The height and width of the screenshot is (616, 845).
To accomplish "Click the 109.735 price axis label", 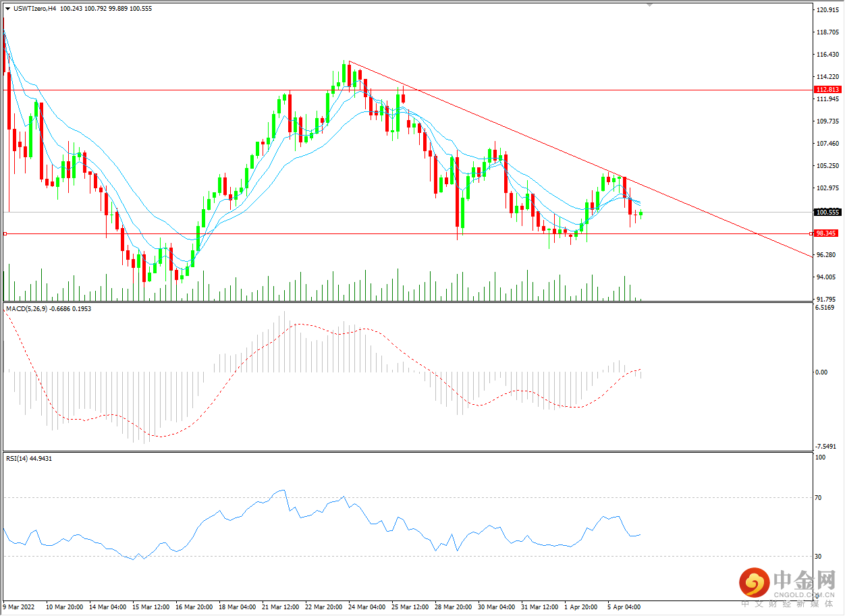I will (x=827, y=121).
